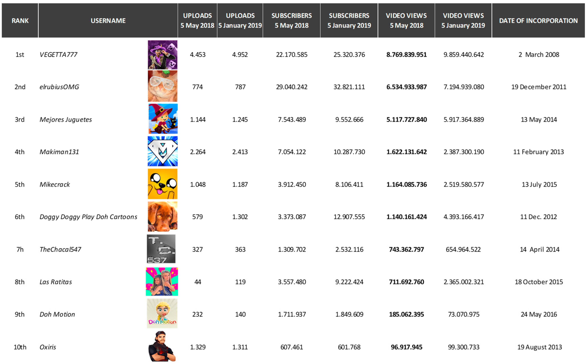Click the Subscribers 5 May 2018 header

pyautogui.click(x=291, y=21)
